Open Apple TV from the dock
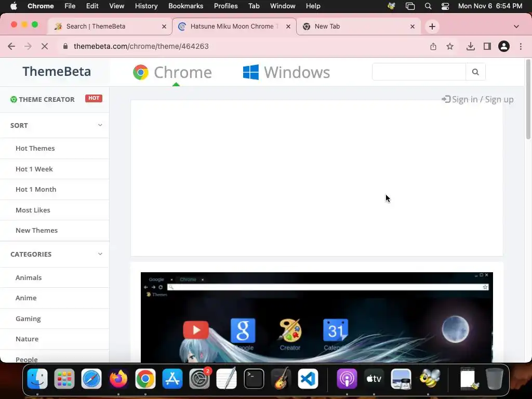The image size is (532, 399). (374, 379)
